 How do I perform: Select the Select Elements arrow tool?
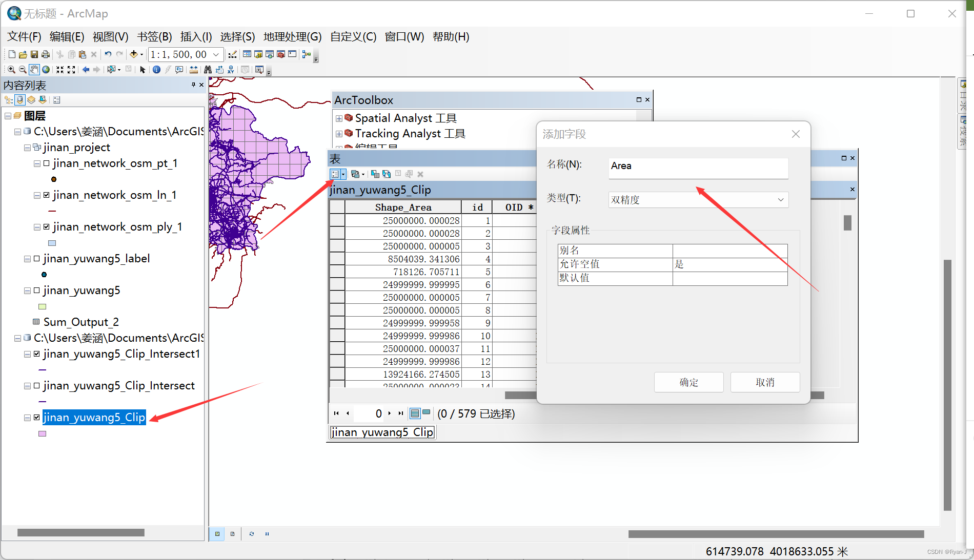tap(143, 70)
